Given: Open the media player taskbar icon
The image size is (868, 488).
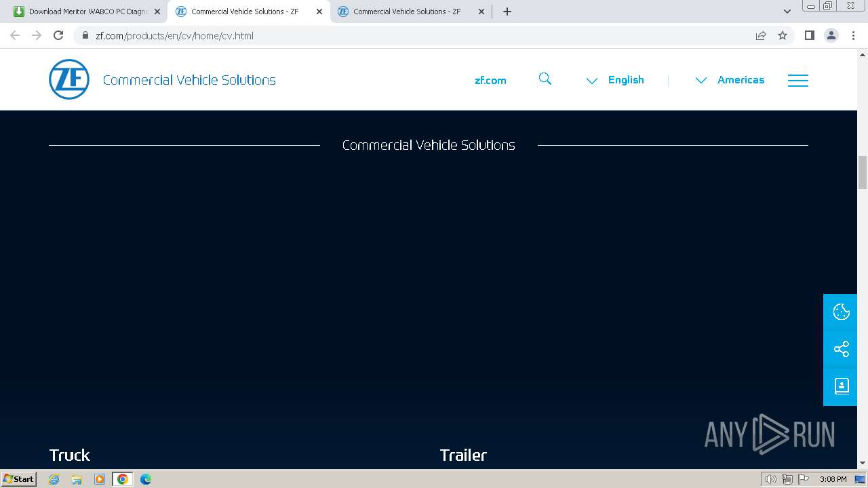Looking at the screenshot, I should click(99, 479).
